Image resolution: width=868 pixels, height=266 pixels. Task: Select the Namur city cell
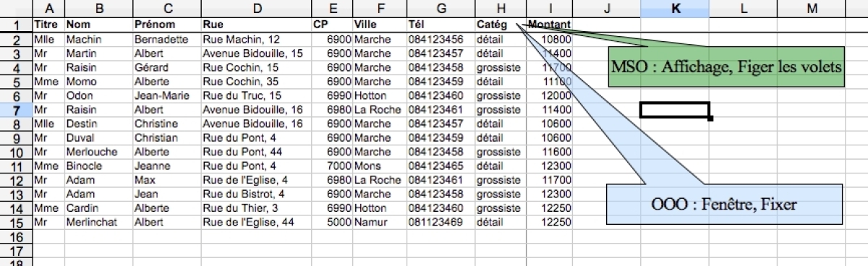[378, 220]
